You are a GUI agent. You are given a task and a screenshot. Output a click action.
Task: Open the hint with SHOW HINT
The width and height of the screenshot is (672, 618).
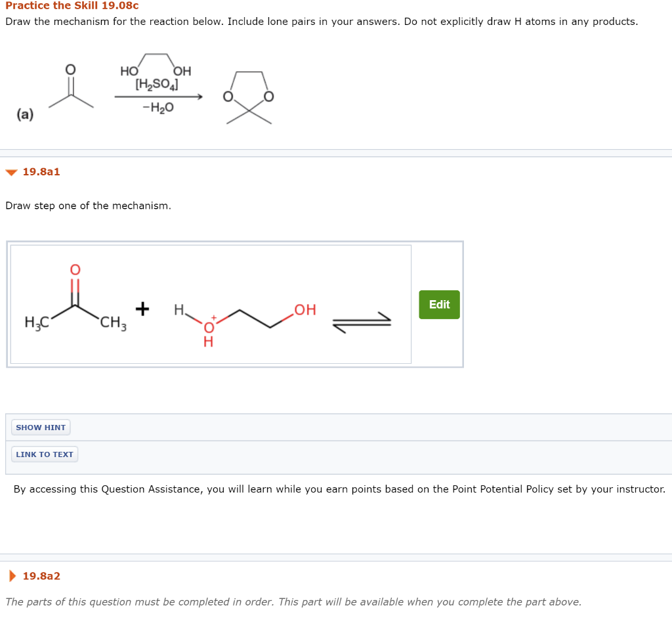pos(41,427)
